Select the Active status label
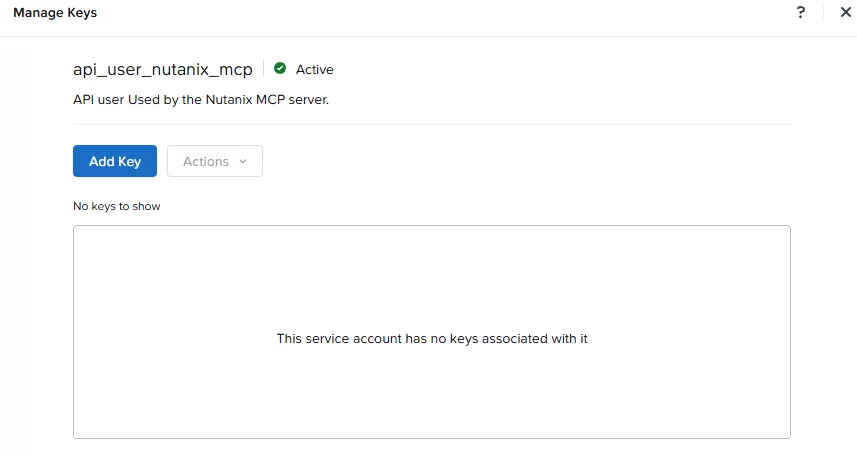Viewport: 857px width, 455px height. pyautogui.click(x=315, y=69)
